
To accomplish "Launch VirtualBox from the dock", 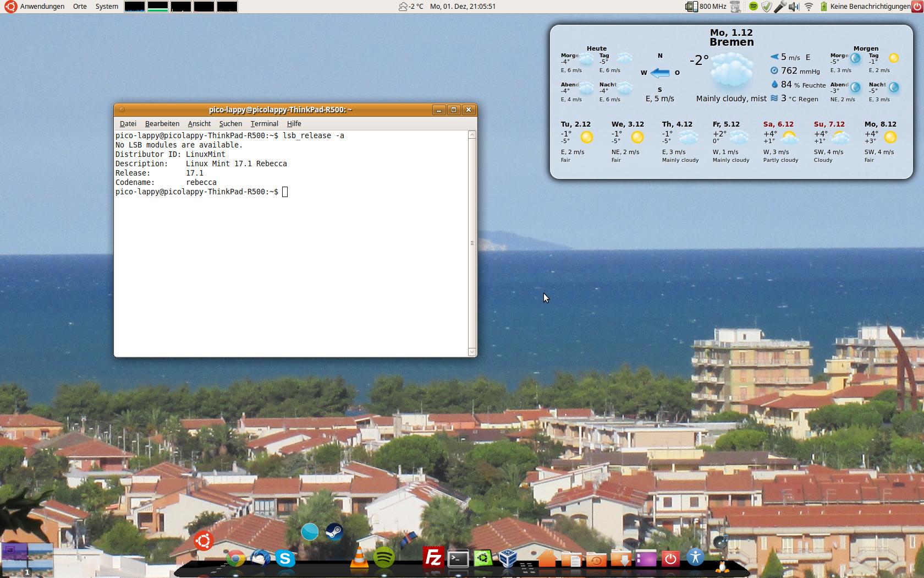I will [x=507, y=558].
